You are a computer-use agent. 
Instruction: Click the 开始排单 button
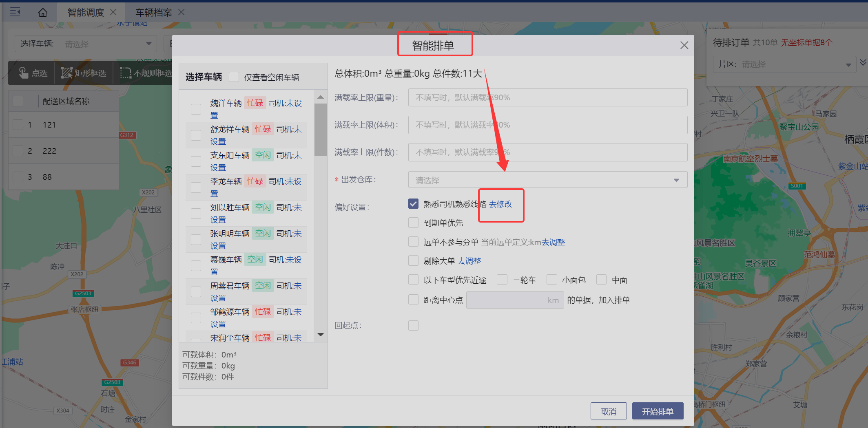657,411
